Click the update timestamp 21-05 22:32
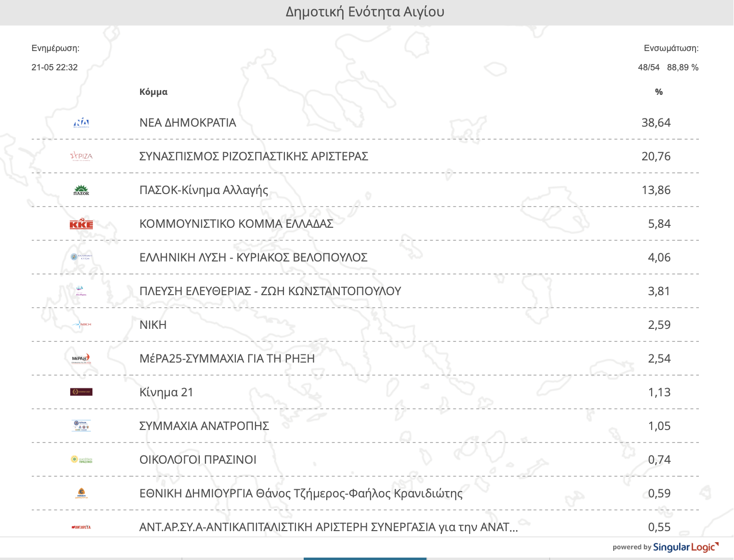The image size is (734, 560). 54,67
